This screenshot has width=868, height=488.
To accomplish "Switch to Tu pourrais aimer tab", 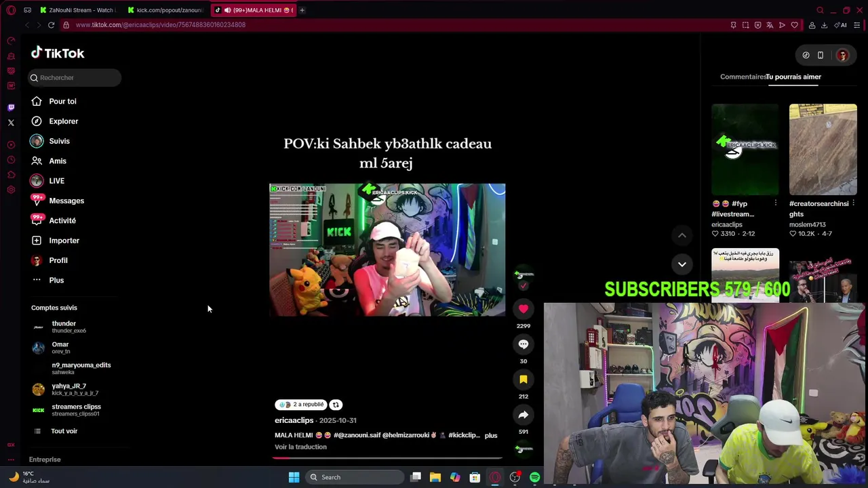I will (793, 77).
